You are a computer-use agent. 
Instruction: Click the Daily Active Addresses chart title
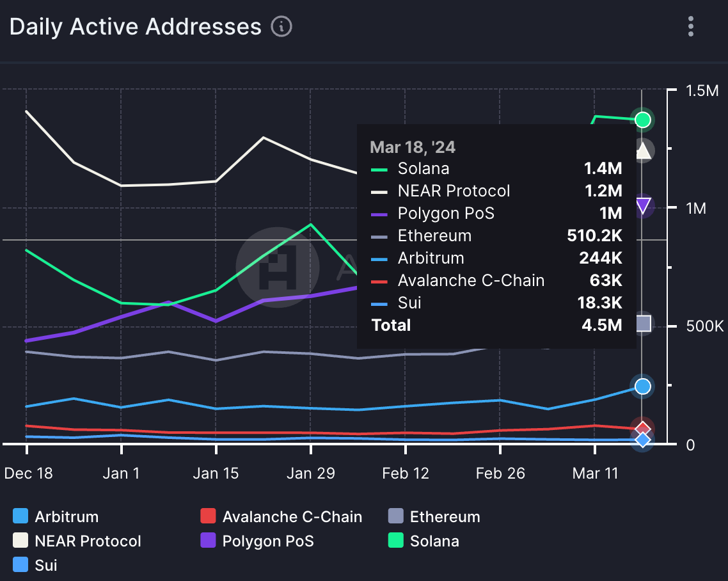(136, 26)
